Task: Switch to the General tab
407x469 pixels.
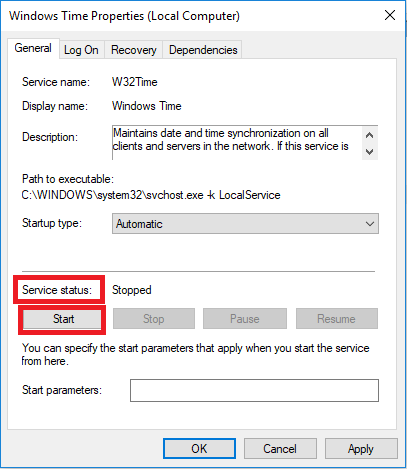Action: point(33,48)
